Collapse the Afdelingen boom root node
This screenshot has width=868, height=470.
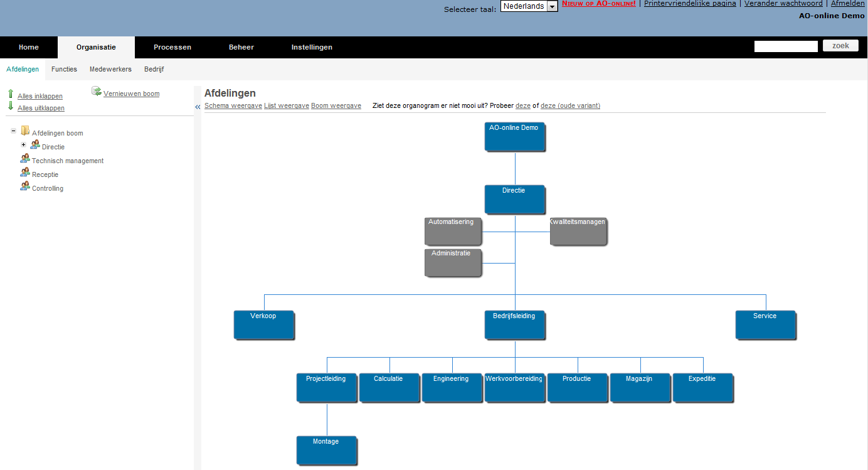coord(13,131)
